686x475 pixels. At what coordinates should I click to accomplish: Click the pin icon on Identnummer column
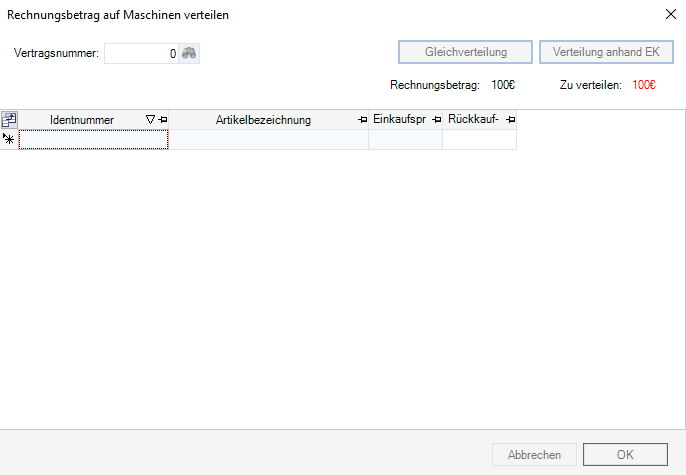click(x=163, y=120)
